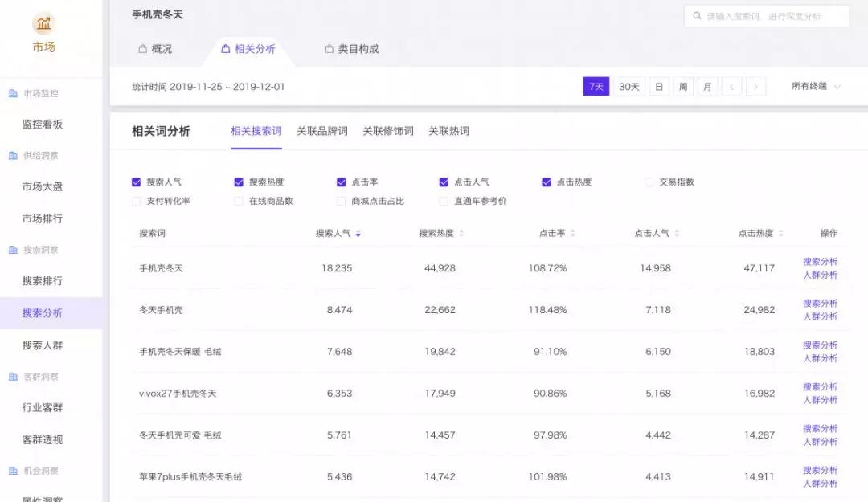Open 搜索分析 for 冬天手机壳可爱 毛绒 row
The height and width of the screenshot is (502, 868).
click(820, 428)
